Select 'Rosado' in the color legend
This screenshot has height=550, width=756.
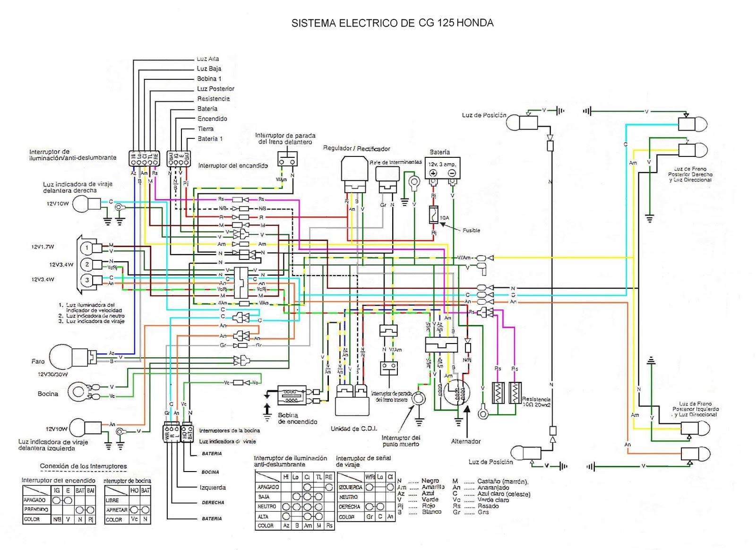click(488, 506)
